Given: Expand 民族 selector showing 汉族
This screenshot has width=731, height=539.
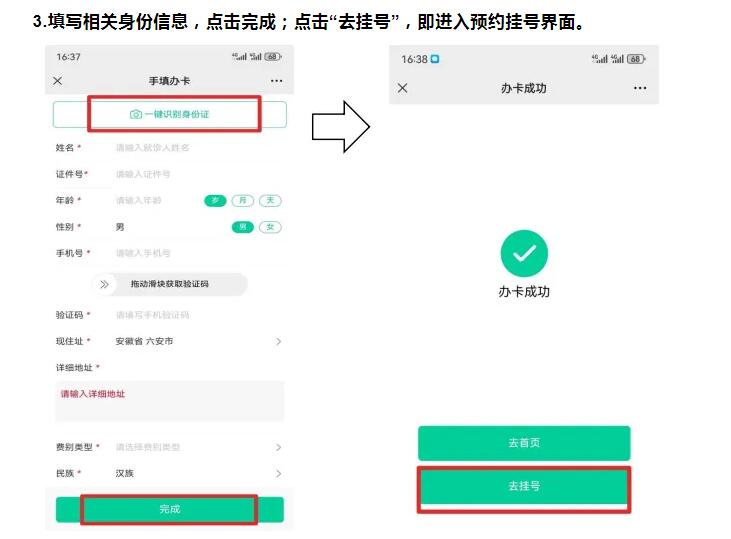Looking at the screenshot, I should [x=169, y=473].
